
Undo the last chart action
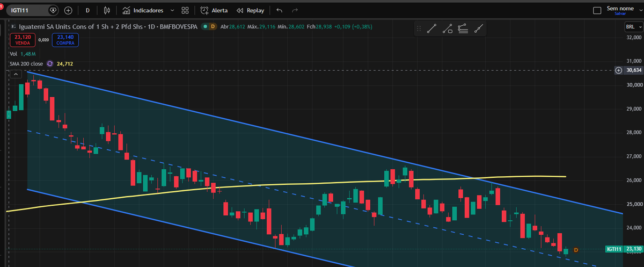(x=279, y=10)
